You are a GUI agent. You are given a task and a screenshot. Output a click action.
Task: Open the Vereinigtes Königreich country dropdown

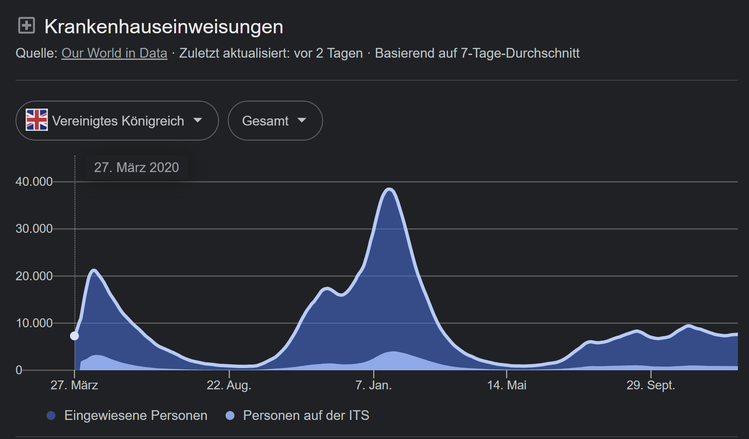tap(116, 121)
